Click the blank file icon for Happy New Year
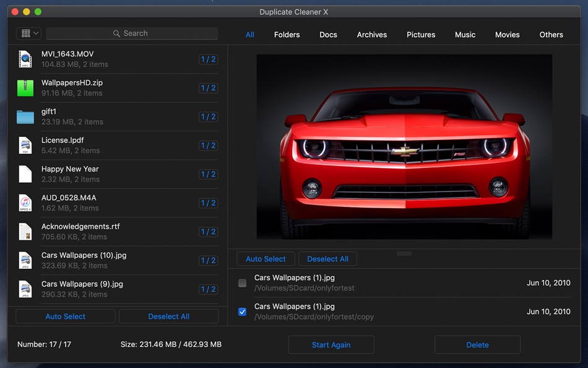Viewport: 588px width, 368px height. click(25, 174)
